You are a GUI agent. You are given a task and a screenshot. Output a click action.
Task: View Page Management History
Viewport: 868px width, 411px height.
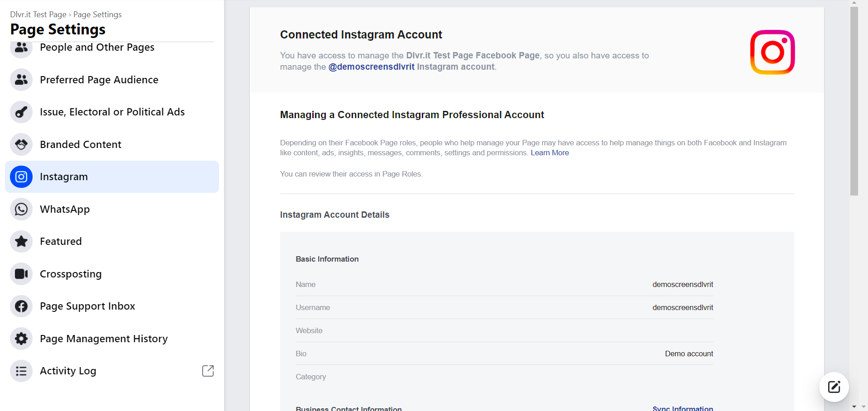[112, 339]
